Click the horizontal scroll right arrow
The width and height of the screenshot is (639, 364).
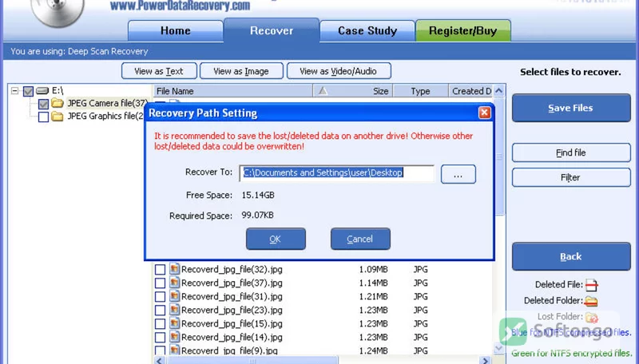pyautogui.click(x=485, y=360)
